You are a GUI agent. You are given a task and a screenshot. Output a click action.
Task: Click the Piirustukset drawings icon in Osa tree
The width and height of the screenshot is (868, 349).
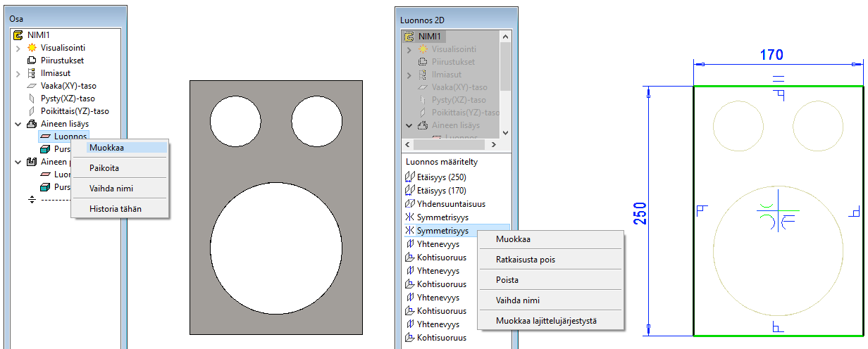pyautogui.click(x=32, y=61)
